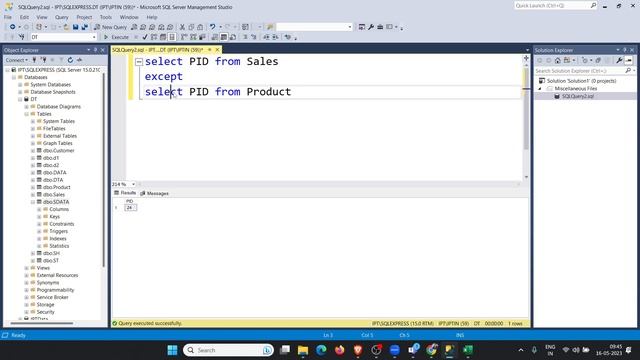Viewport: 640px width, 360px height.
Task: Open the Edit menu
Action: pos(24,17)
